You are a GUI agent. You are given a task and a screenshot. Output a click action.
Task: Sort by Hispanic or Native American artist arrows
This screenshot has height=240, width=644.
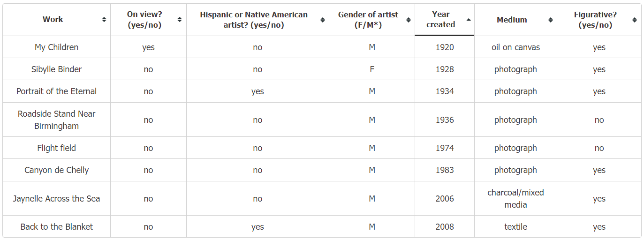click(323, 20)
